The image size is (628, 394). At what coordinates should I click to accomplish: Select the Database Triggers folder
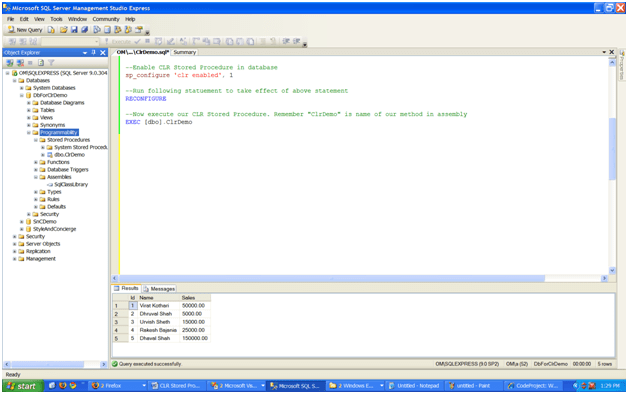(68, 169)
